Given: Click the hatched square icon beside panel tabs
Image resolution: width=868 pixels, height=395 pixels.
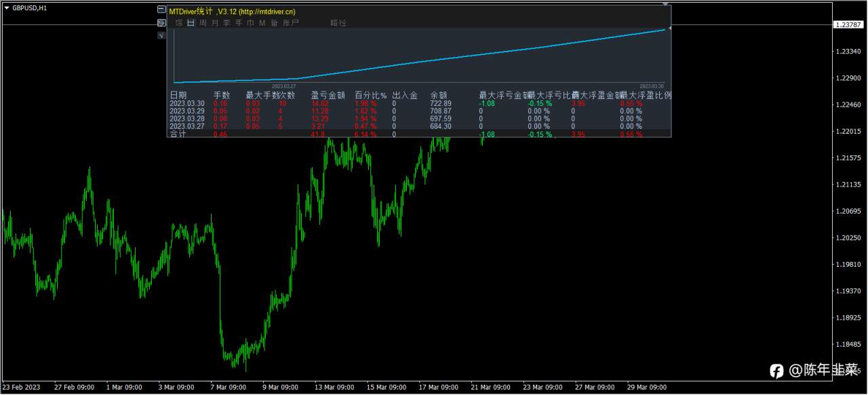Looking at the screenshot, I should click(x=161, y=23).
